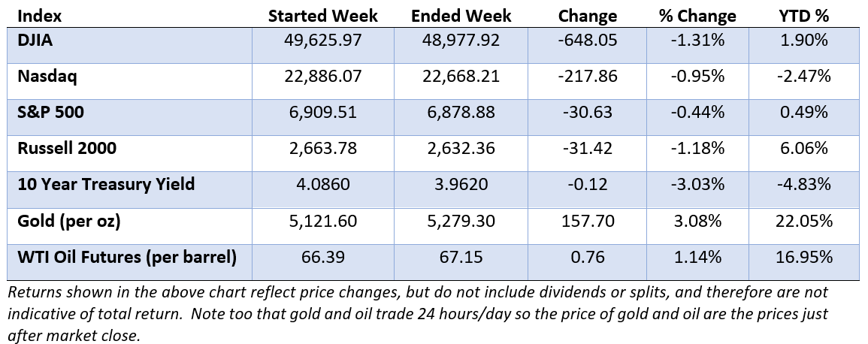Click the Started Week column header
The width and height of the screenshot is (868, 344).
323,16
